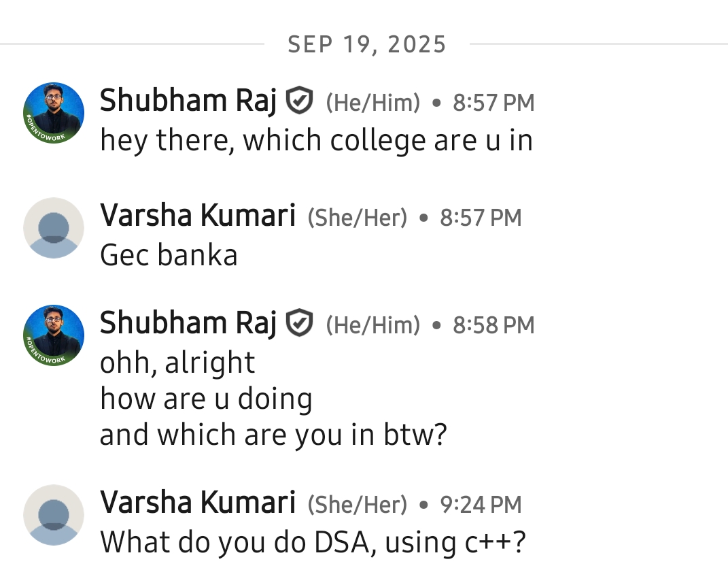Click Shubham Raj's avatar beside 'ohh, alright' message
Screen dimensions: 728x583
pos(54,335)
